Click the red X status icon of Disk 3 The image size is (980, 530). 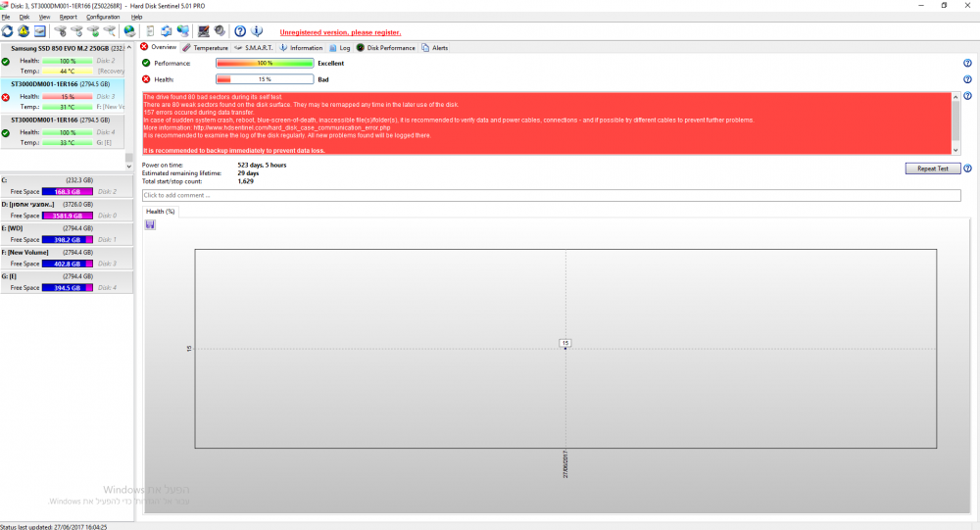tap(6, 97)
